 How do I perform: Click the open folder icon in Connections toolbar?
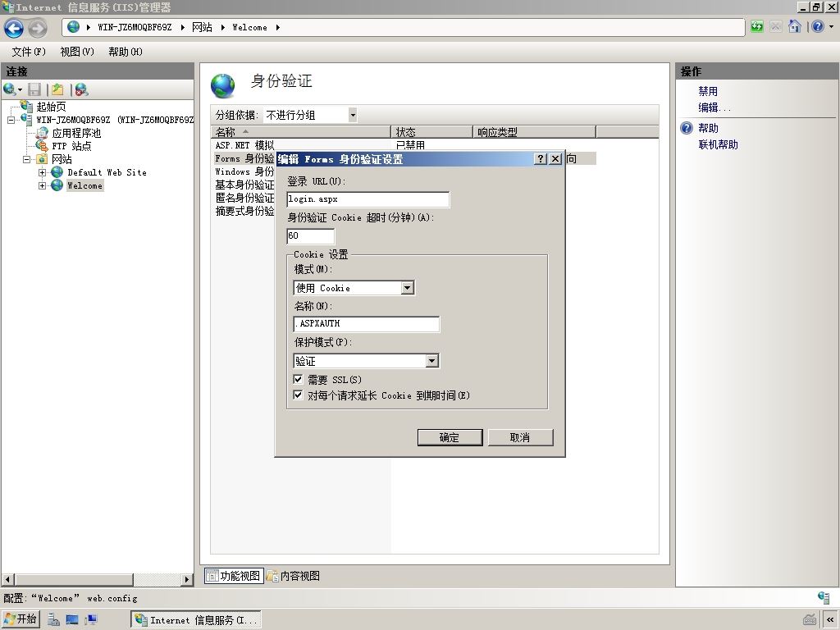(57, 89)
